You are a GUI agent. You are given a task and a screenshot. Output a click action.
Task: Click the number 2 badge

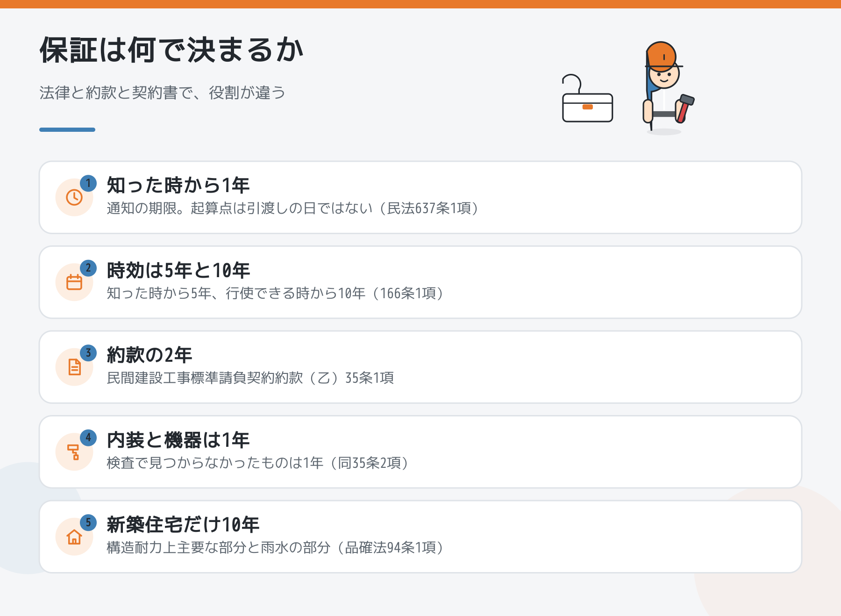point(88,268)
